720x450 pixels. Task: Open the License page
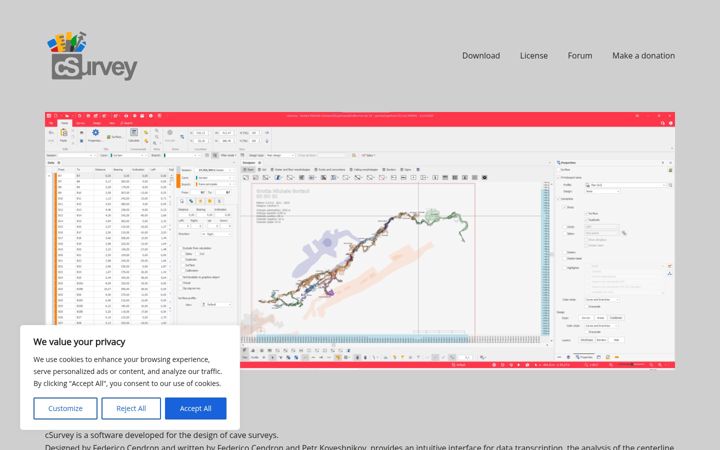tap(534, 56)
